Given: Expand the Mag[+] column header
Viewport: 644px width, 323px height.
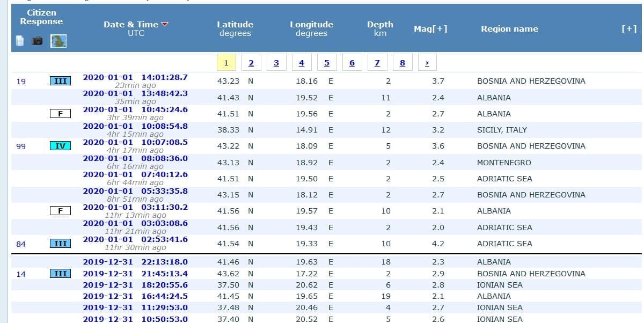Looking at the screenshot, I should tap(430, 29).
